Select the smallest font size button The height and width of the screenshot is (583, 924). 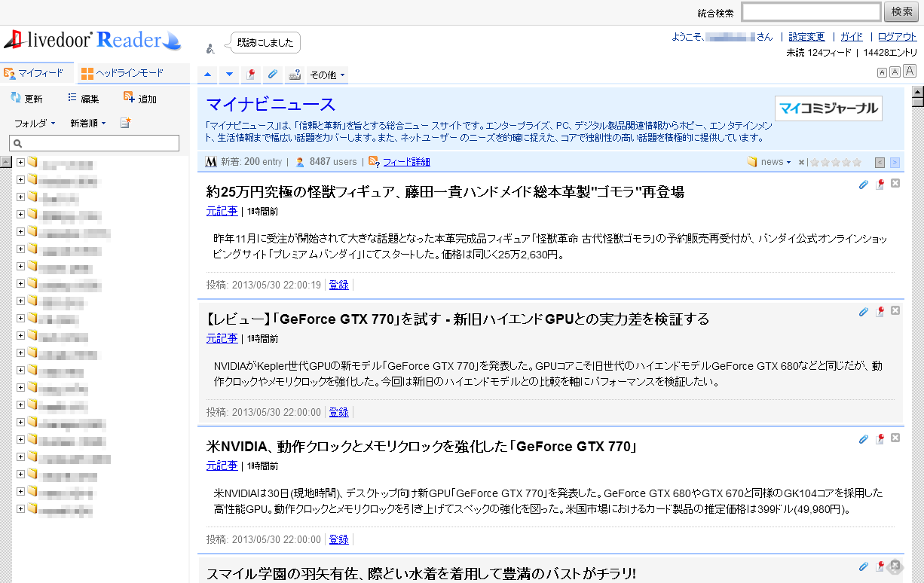(882, 72)
